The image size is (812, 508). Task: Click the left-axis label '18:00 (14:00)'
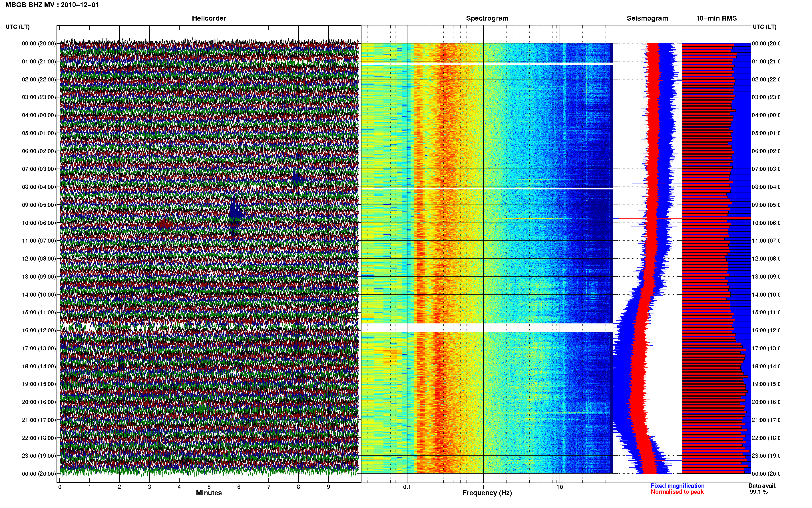(x=39, y=366)
